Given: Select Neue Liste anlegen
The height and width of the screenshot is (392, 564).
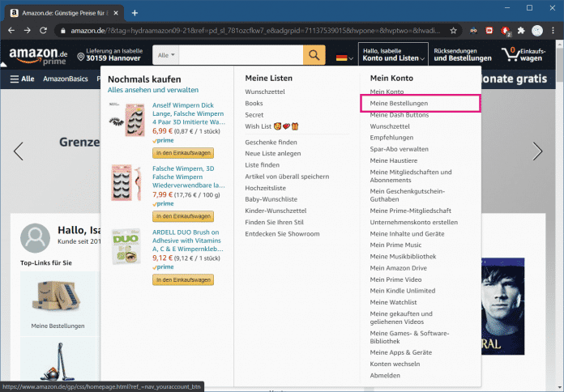Looking at the screenshot, I should [x=272, y=154].
